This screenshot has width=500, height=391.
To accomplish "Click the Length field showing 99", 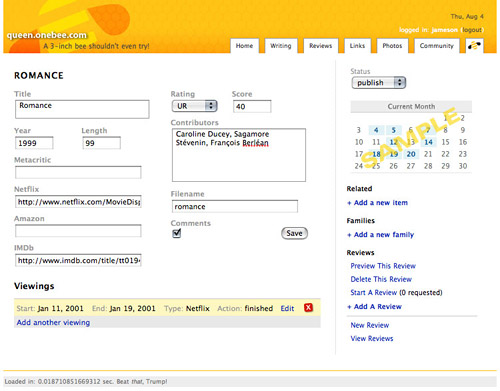I will 101,143.
